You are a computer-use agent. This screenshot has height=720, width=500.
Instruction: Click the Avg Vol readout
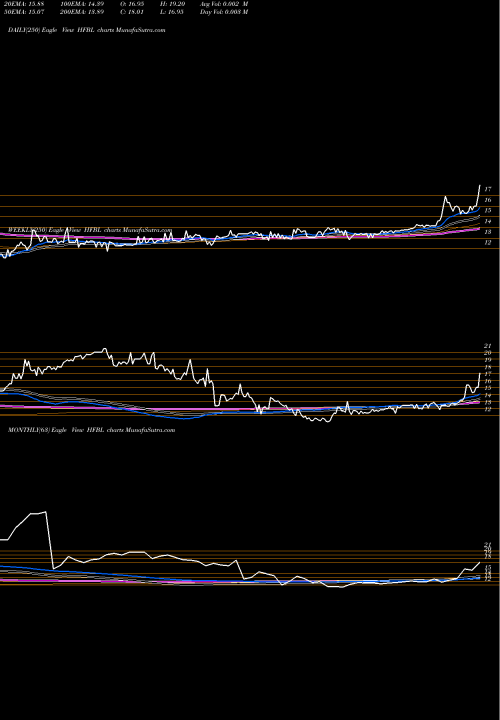tap(224, 4)
